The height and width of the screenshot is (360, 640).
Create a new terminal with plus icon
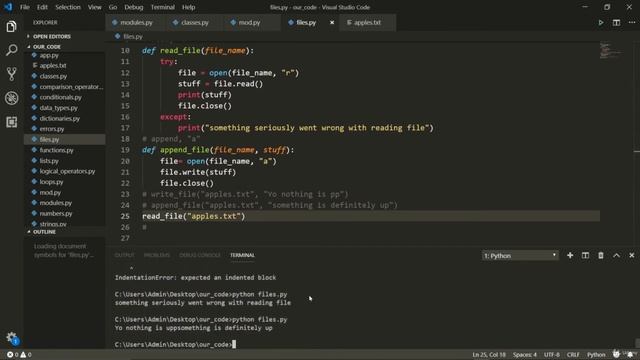pos(570,256)
